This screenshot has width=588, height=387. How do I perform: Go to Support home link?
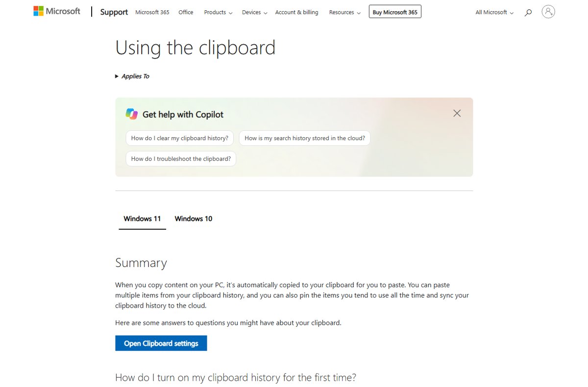[114, 12]
